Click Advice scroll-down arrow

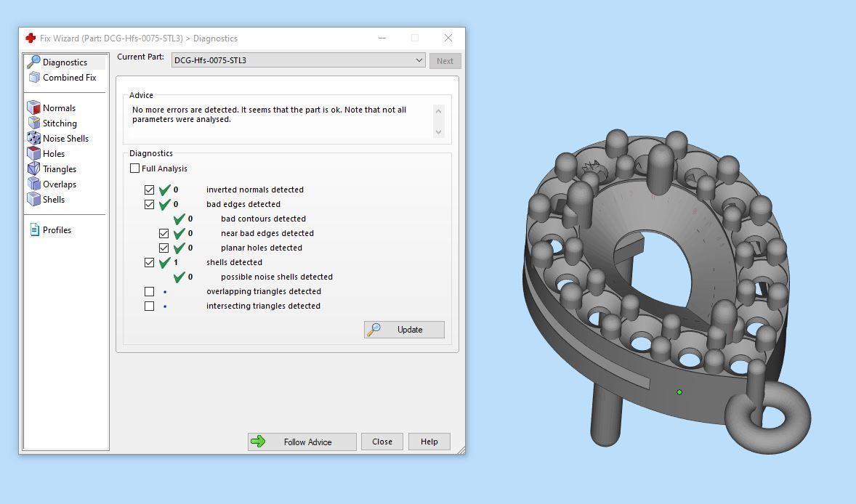pyautogui.click(x=438, y=131)
